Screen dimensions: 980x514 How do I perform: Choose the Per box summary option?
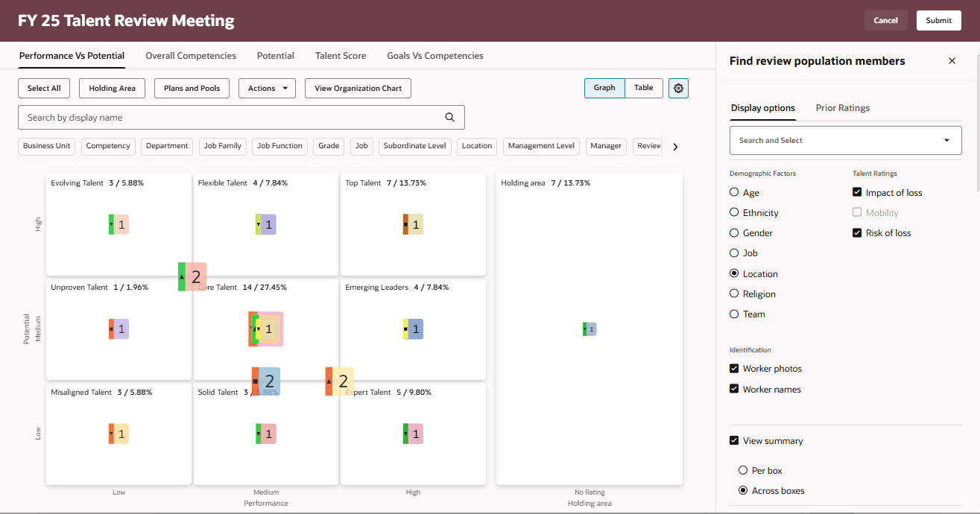coord(742,470)
